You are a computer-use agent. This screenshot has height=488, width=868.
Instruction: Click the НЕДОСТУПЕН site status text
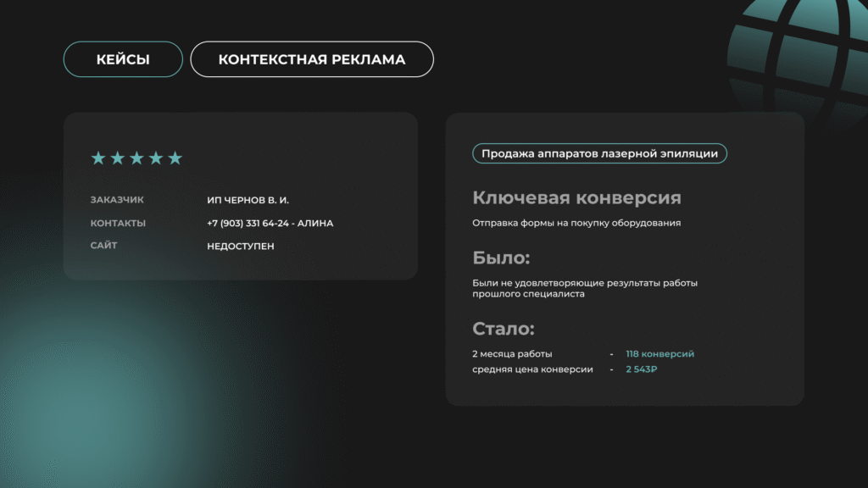(241, 247)
